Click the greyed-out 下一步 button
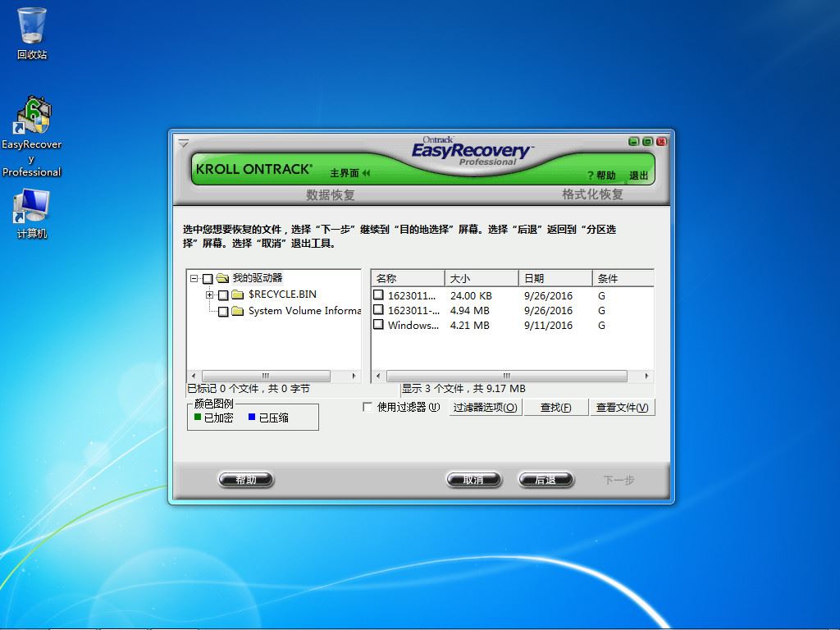This screenshot has width=840, height=630. (x=619, y=480)
